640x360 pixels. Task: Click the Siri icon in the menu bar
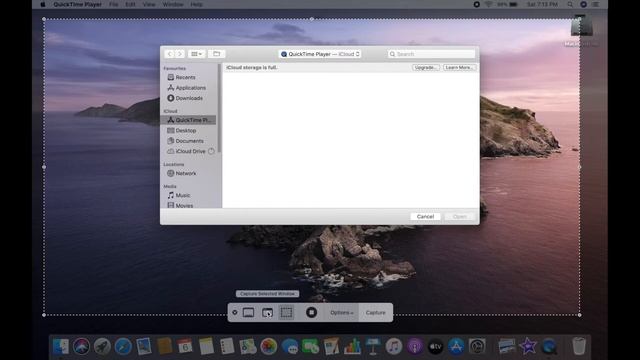583,4
